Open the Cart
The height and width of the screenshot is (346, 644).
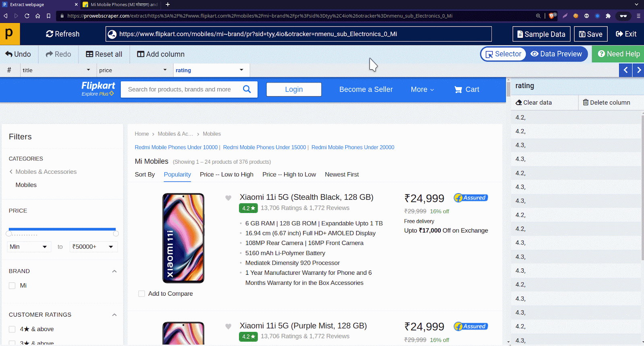(x=467, y=89)
